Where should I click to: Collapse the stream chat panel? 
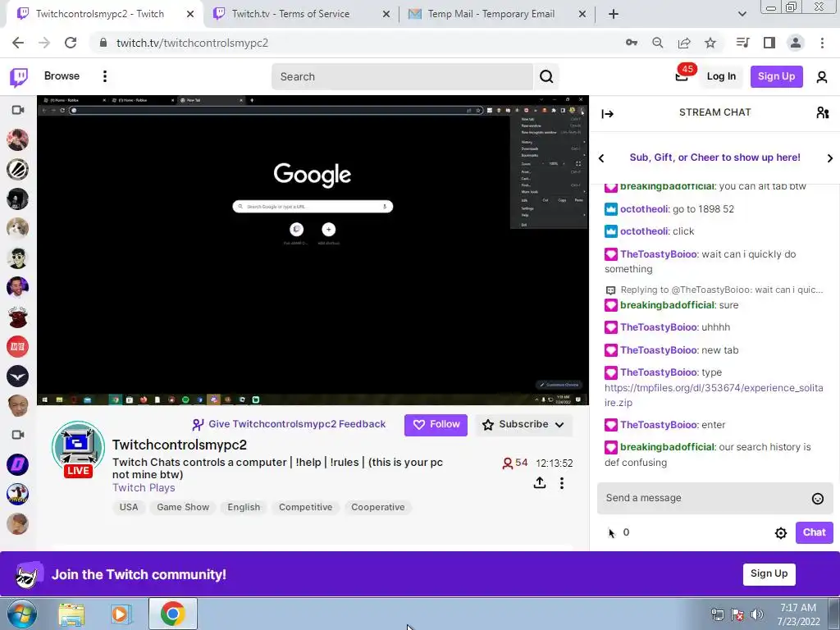(x=608, y=113)
